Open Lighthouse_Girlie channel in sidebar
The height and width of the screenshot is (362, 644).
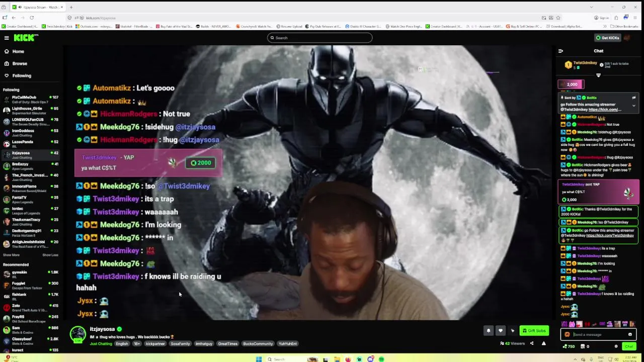click(x=30, y=110)
